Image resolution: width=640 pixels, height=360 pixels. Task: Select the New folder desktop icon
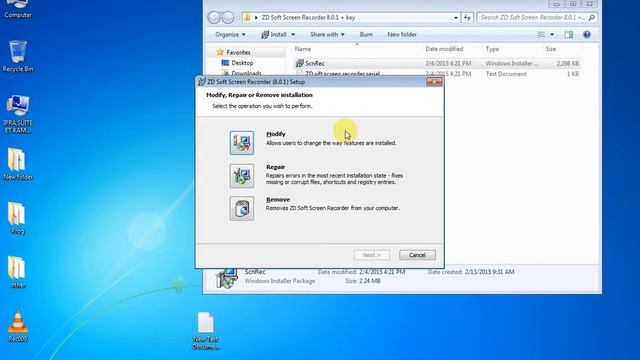18,164
